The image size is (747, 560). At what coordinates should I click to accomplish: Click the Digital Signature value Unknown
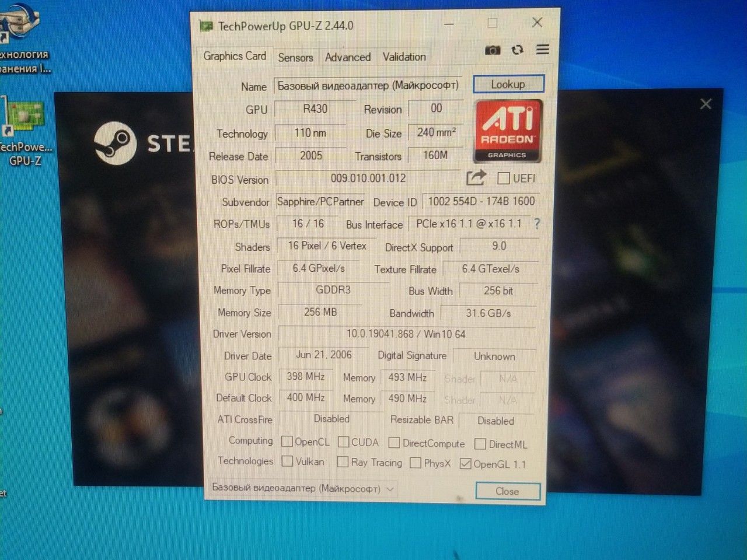click(x=494, y=356)
